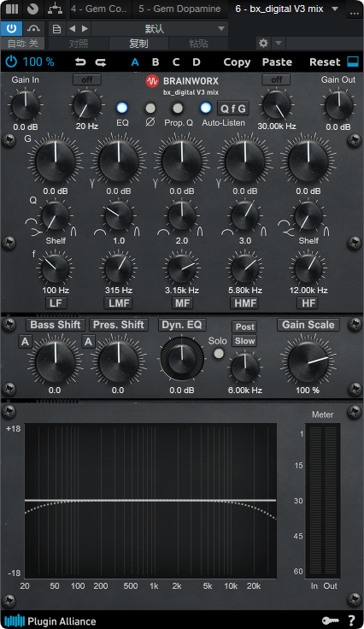The height and width of the screenshot is (629, 364).
Task: Click the undo arrow icon
Action: tap(80, 62)
